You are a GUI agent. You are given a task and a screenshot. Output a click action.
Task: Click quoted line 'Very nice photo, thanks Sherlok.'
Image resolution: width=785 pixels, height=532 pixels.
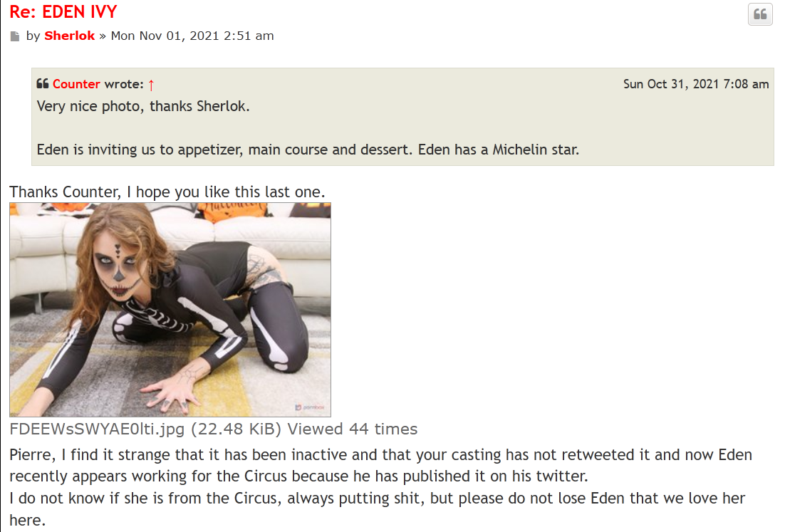(x=143, y=107)
